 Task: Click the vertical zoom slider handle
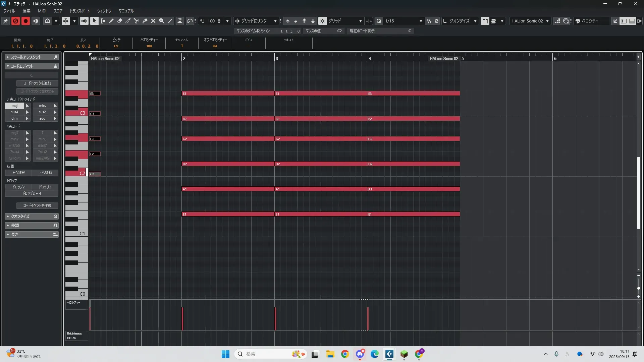(638, 288)
